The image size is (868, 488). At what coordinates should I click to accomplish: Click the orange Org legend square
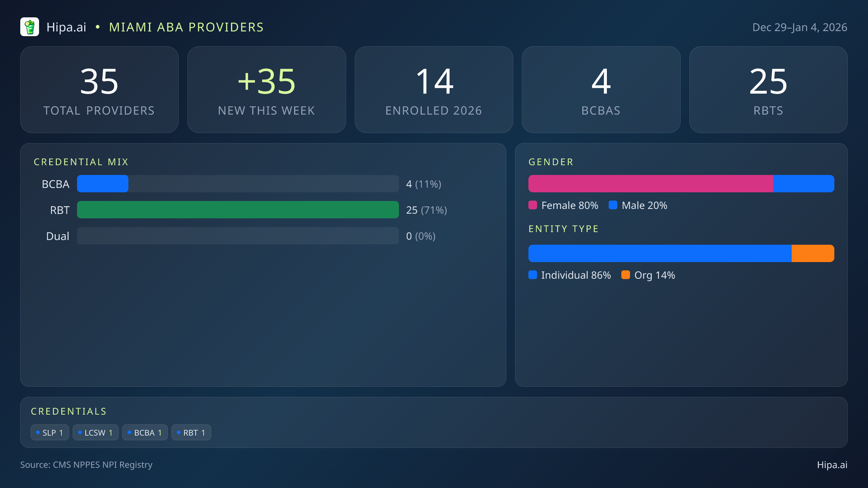click(626, 275)
